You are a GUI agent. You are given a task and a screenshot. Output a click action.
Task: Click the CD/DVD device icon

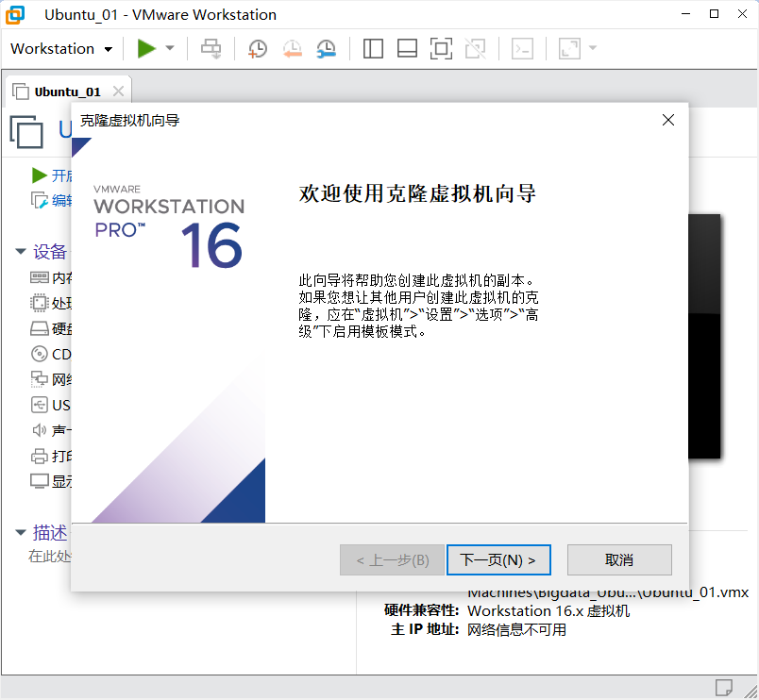pos(40,354)
